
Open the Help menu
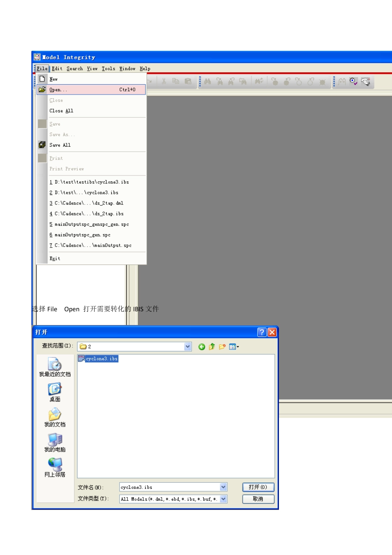[145, 69]
